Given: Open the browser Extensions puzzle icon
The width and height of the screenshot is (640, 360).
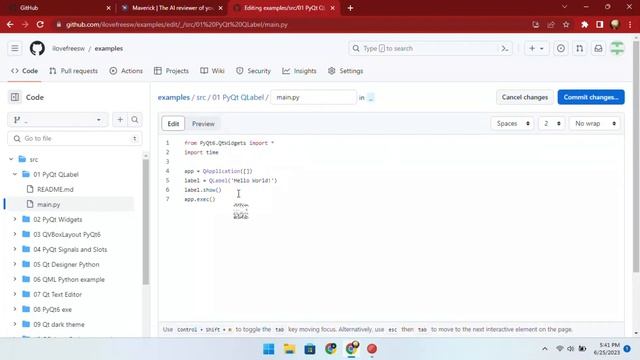Looking at the screenshot, I should coord(584,24).
